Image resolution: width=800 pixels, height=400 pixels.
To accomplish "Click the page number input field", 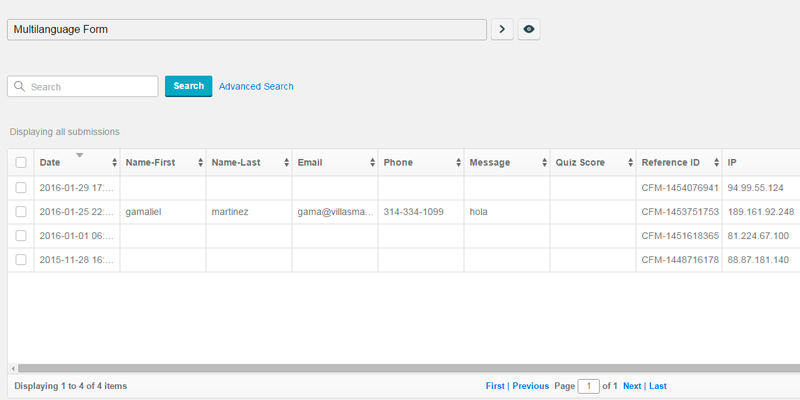I will 588,386.
